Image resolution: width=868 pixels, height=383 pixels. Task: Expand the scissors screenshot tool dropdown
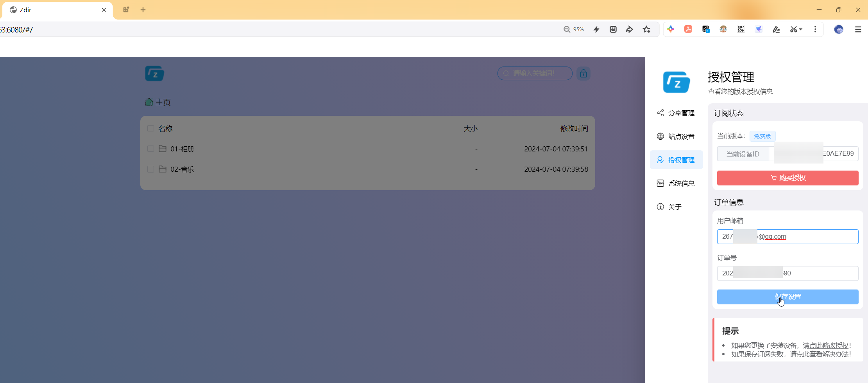(800, 29)
